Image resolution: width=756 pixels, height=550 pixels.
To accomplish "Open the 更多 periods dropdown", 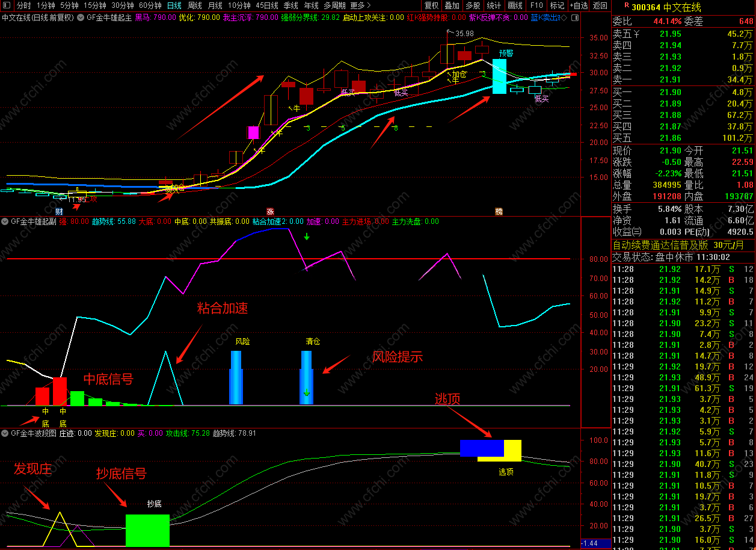I will tap(360, 5).
